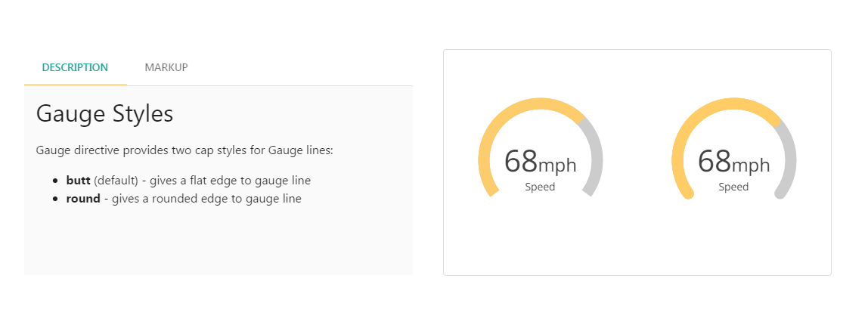Click the 68 value in the right gauge
Screen dimensions: 868x331
pos(715,161)
